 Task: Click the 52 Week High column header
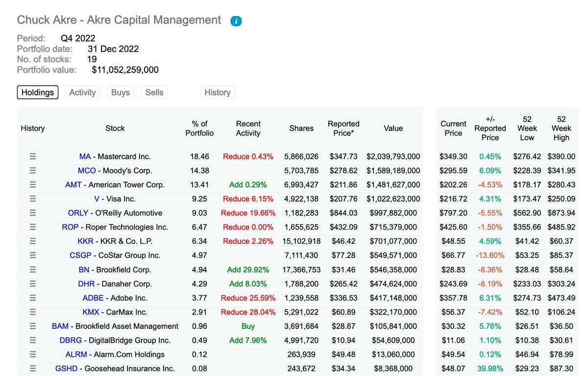(x=562, y=128)
